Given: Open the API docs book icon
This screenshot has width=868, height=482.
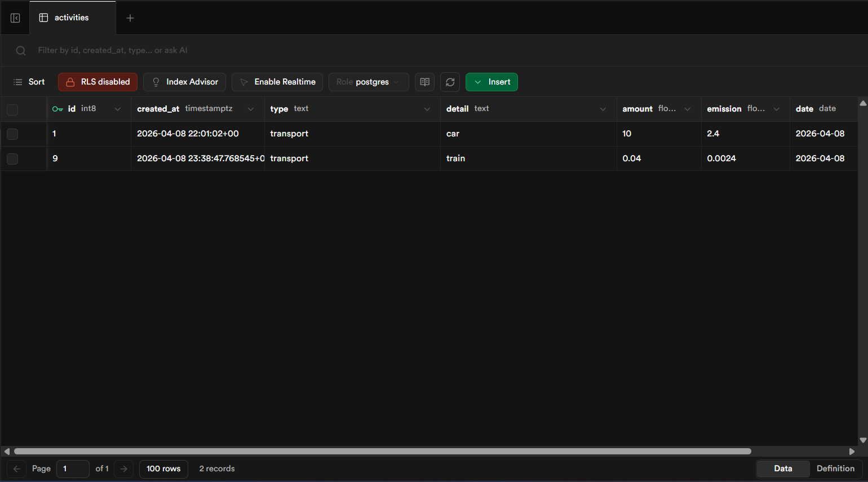Looking at the screenshot, I should [424, 82].
